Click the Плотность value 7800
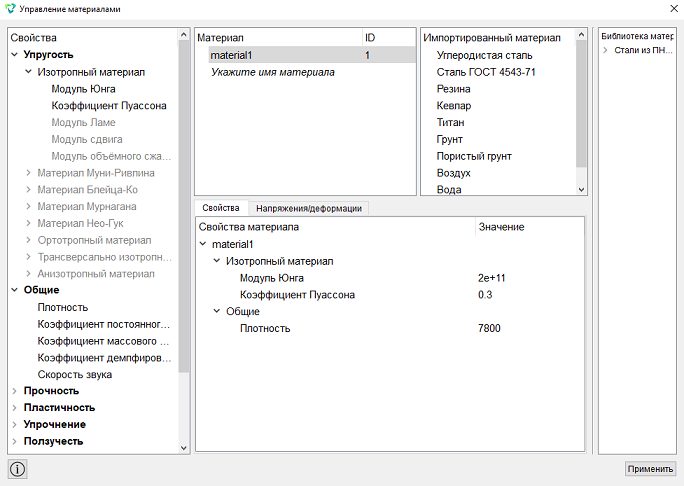Image resolution: width=684 pixels, height=486 pixels. pos(489,328)
